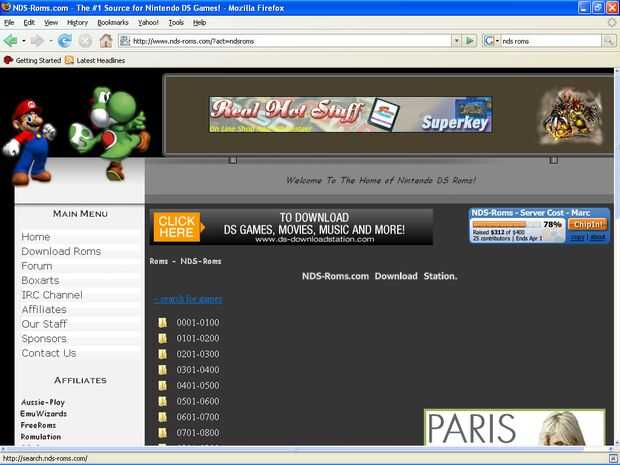Viewport: 620px width, 465px height.
Task: Click the folder icon for 0701-0800
Action: tap(163, 433)
